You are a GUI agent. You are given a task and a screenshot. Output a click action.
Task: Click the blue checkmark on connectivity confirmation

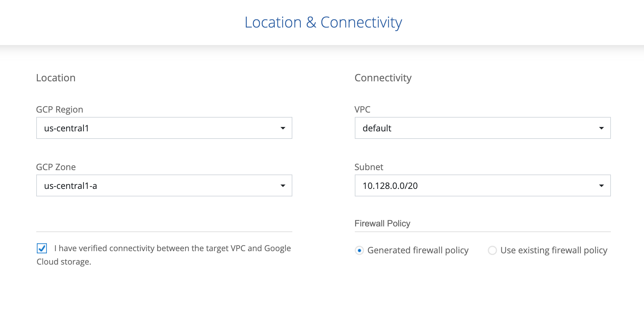tap(42, 248)
